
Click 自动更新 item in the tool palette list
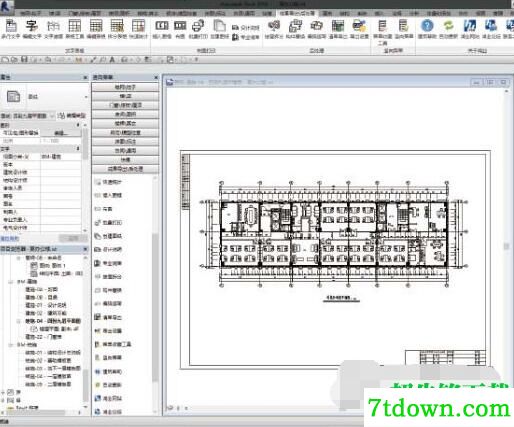pos(108,385)
